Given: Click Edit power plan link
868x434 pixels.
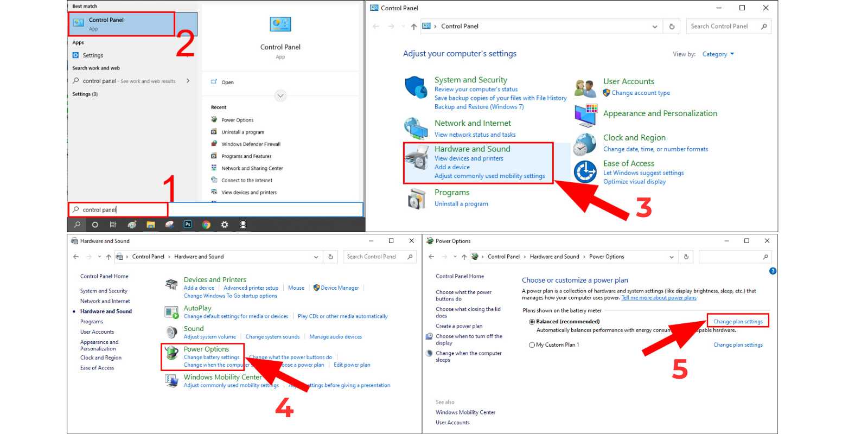Looking at the screenshot, I should point(352,365).
